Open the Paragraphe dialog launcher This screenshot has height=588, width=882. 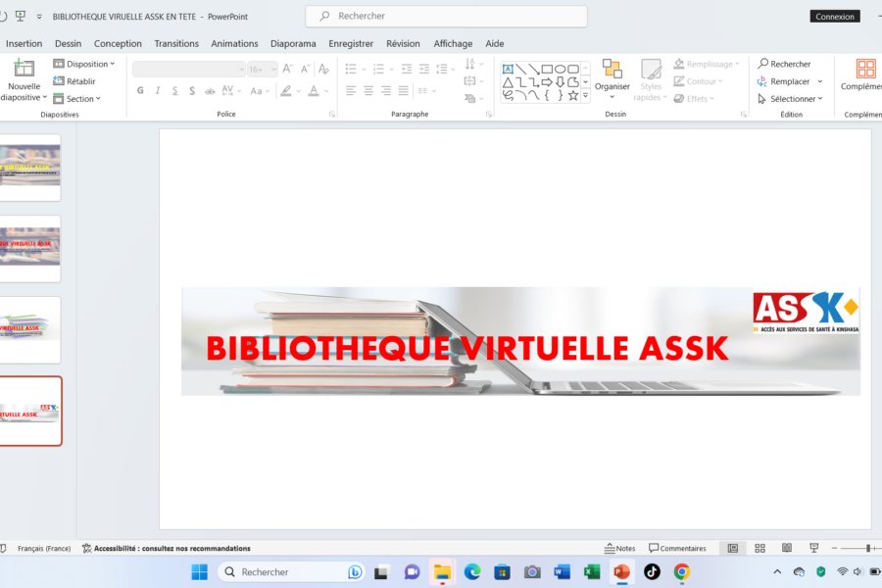(489, 115)
